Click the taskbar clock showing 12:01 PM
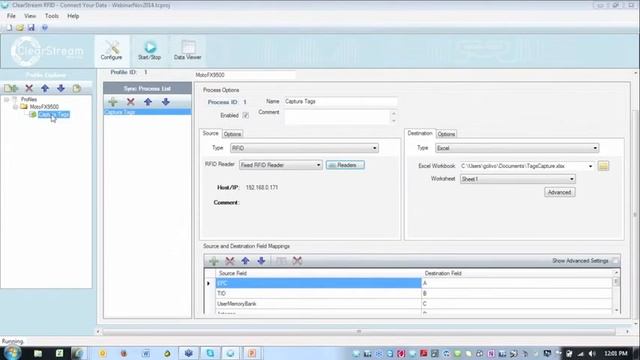The width and height of the screenshot is (640, 360). coord(616,353)
